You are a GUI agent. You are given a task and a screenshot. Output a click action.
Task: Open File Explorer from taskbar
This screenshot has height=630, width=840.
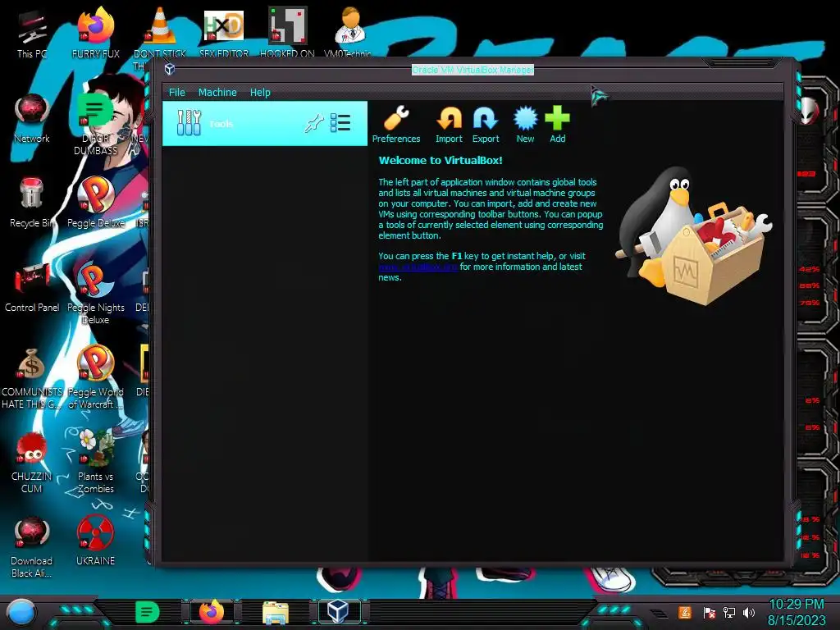(x=276, y=612)
